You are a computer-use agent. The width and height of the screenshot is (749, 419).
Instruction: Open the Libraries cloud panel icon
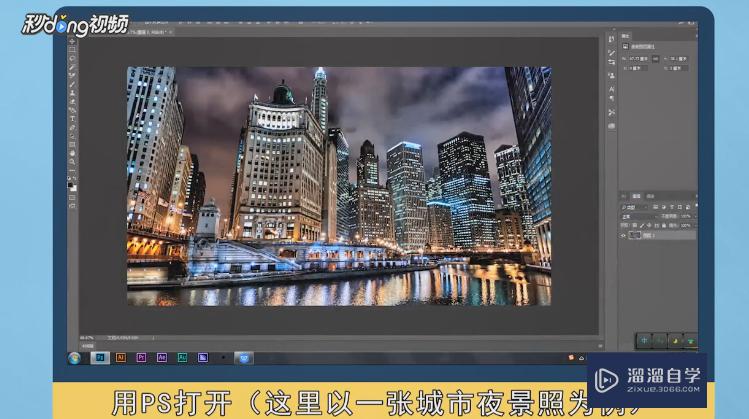(611, 126)
